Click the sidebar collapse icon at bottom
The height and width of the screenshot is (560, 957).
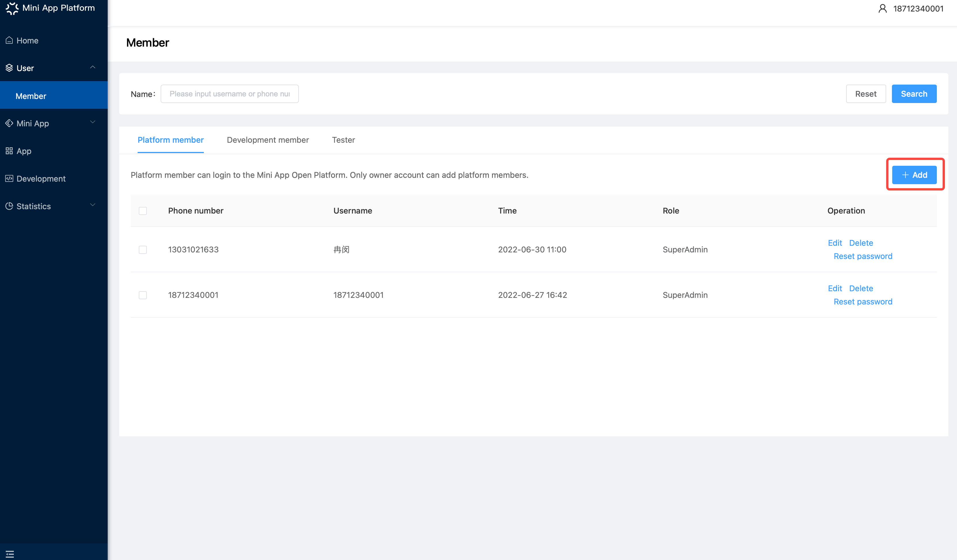[10, 554]
